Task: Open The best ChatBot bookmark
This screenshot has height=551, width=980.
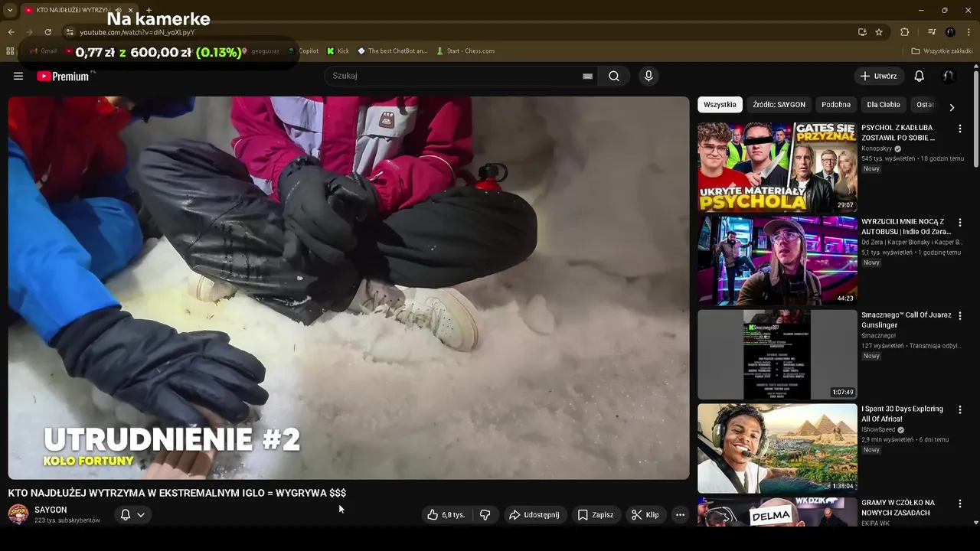Action: 392,51
